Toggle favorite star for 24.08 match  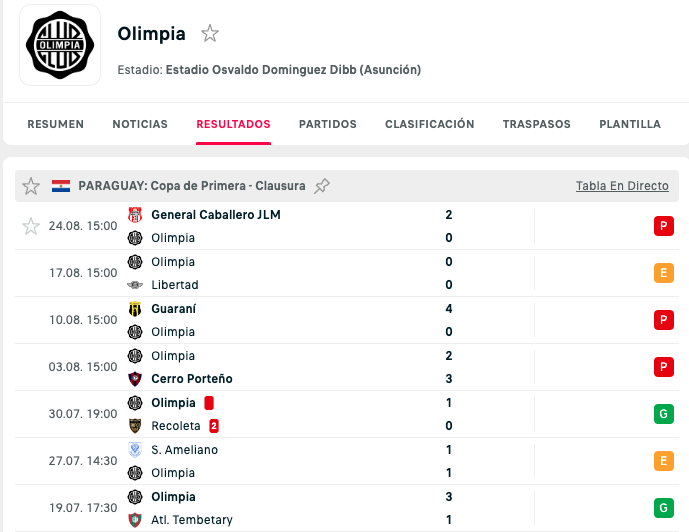point(31,226)
